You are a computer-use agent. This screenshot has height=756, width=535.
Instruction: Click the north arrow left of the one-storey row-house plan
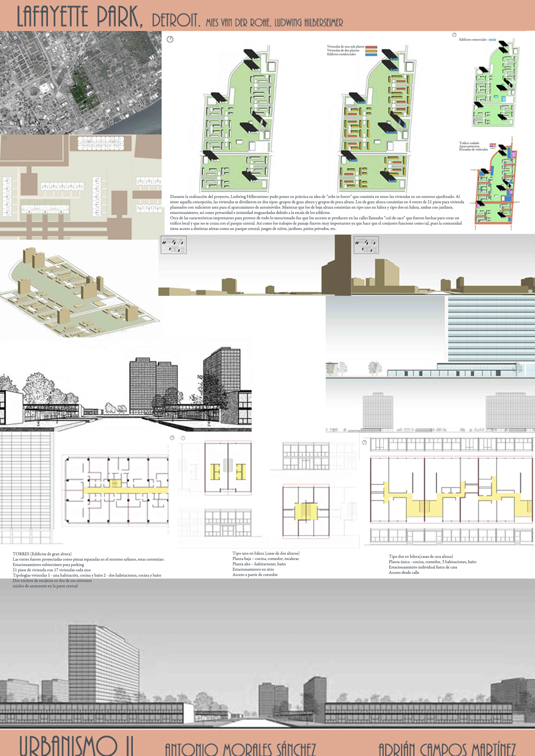point(364,442)
